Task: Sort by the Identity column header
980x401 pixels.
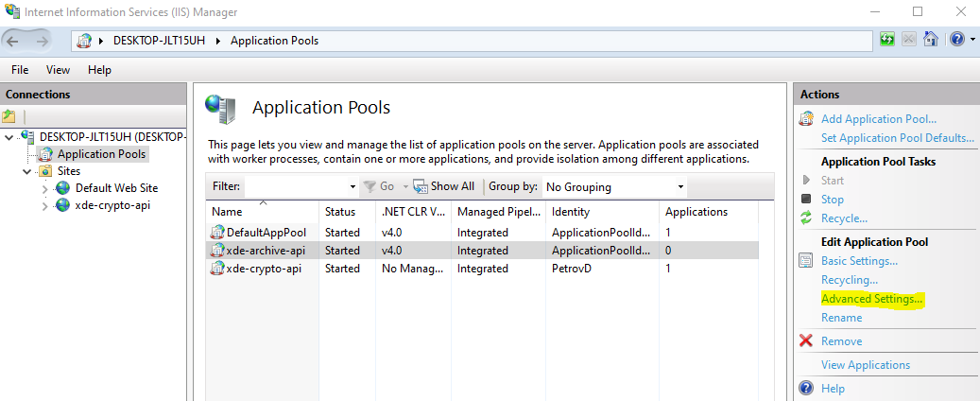Action: pyautogui.click(x=571, y=212)
